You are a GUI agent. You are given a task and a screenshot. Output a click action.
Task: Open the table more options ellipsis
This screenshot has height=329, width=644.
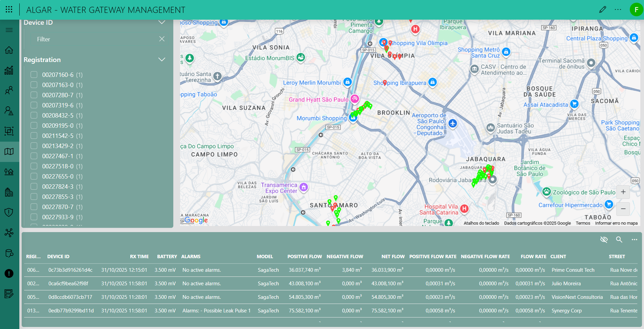point(634,240)
